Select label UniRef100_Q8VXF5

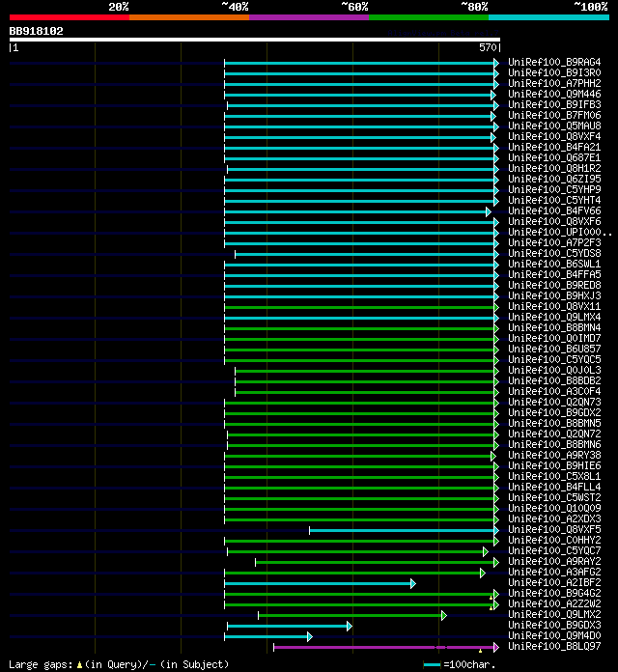pos(554,530)
